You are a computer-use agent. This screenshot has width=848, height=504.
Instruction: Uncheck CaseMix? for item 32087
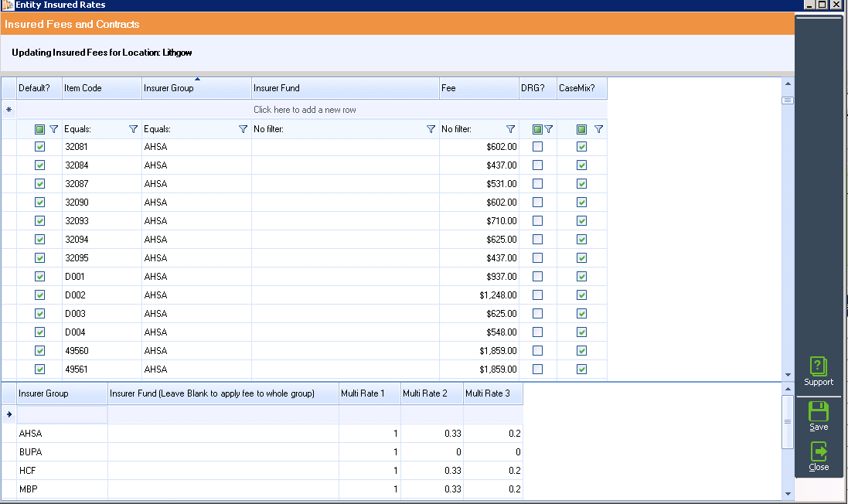[581, 184]
